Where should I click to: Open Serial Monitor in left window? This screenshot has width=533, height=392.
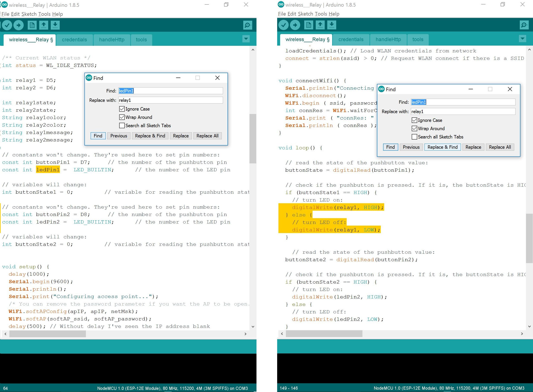coord(247,25)
